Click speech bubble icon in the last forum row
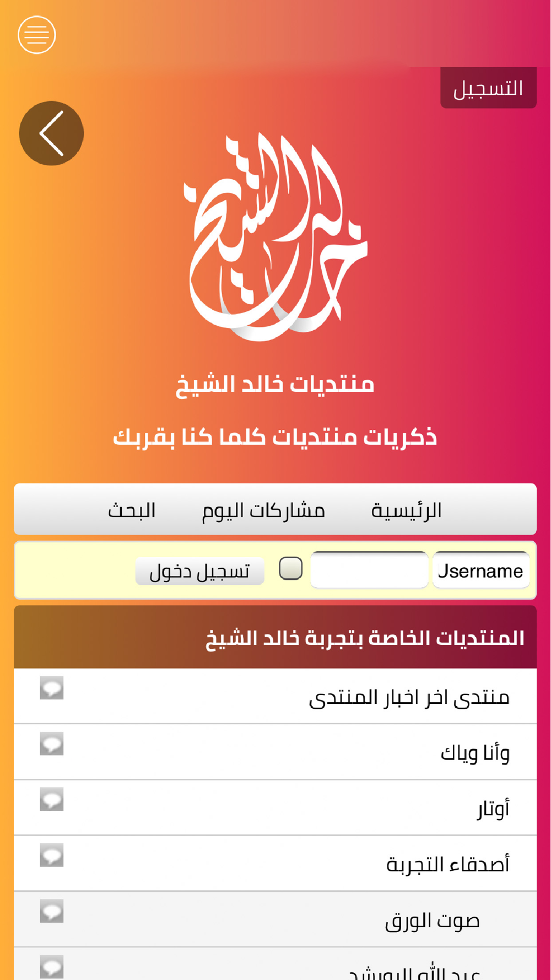 click(x=52, y=967)
